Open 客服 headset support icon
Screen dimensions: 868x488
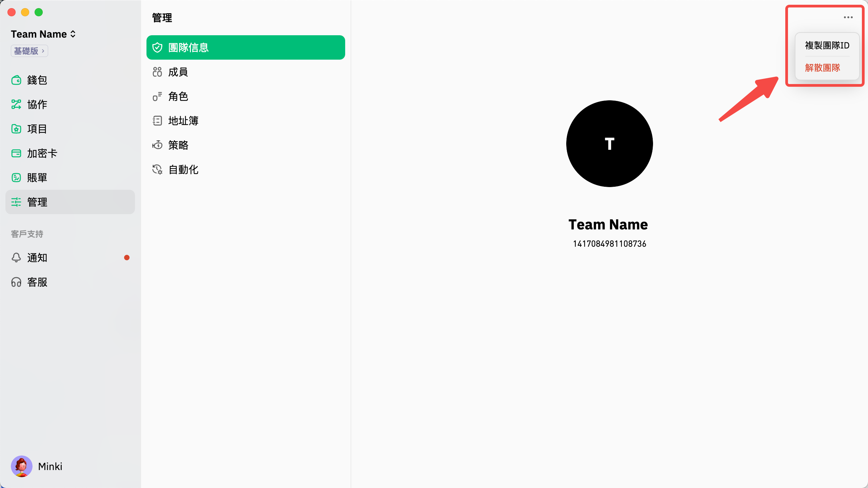pyautogui.click(x=16, y=282)
